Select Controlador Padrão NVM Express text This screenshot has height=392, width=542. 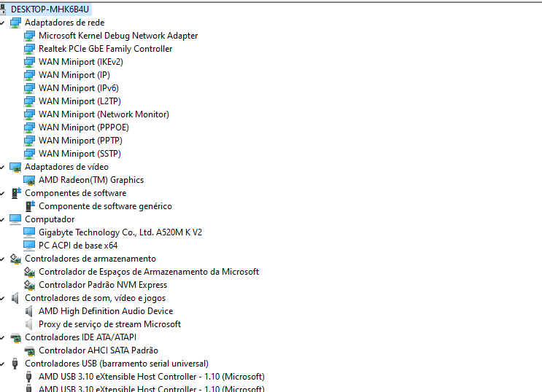click(103, 285)
